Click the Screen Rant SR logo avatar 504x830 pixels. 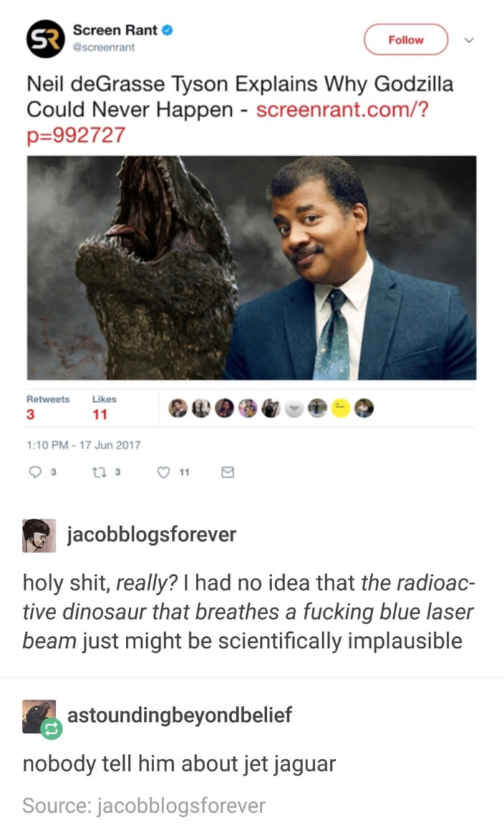coord(45,39)
